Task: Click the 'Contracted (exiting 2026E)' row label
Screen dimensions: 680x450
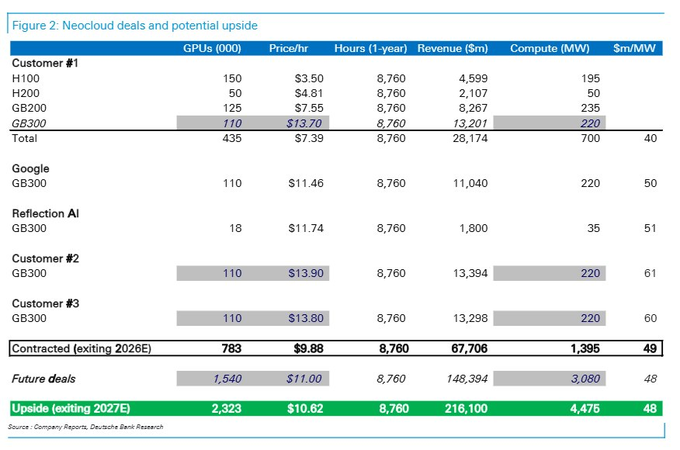Action: click(82, 349)
